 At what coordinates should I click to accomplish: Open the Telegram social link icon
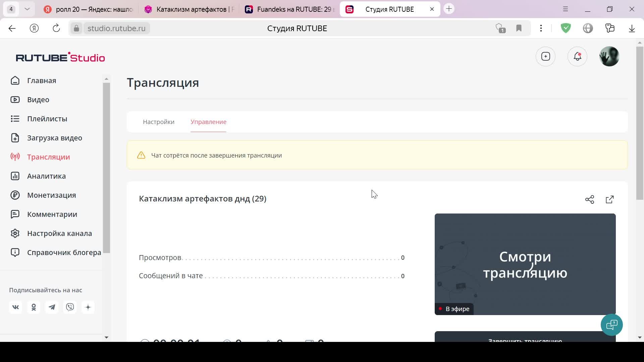52,307
